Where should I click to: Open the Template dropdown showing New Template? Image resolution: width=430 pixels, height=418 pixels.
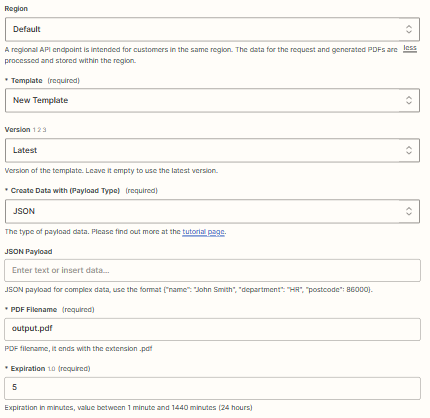point(212,100)
